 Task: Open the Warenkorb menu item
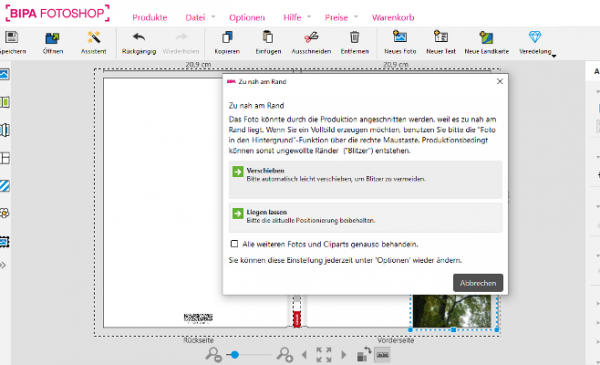coord(393,18)
